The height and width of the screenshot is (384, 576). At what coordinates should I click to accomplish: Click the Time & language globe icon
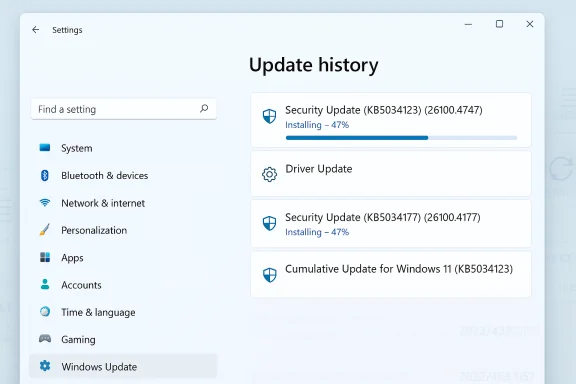click(x=45, y=312)
